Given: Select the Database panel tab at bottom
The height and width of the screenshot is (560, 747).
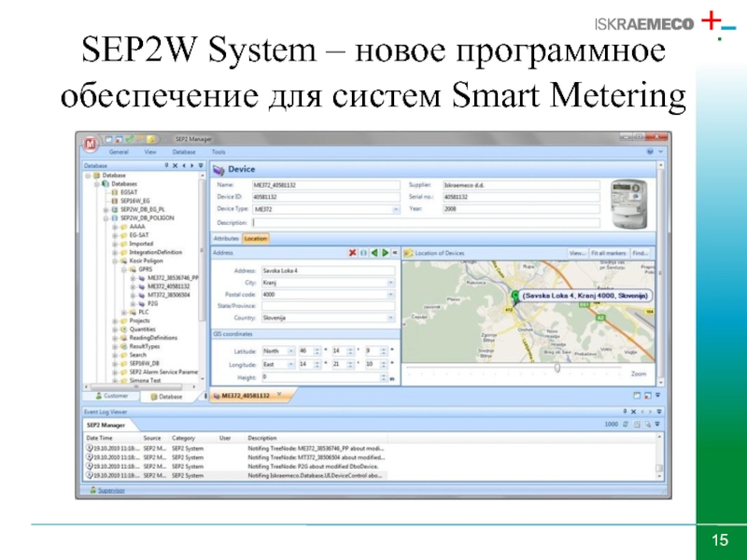Looking at the screenshot, I should [x=166, y=397].
